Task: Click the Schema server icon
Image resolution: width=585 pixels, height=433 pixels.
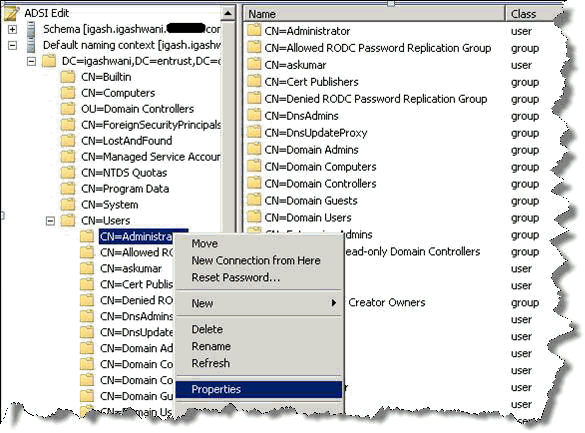Action: tap(31, 29)
